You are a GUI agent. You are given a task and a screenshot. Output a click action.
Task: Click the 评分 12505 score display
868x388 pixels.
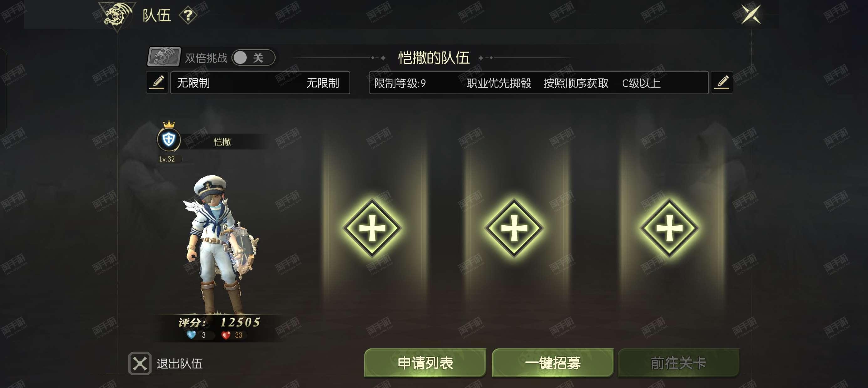coord(220,322)
